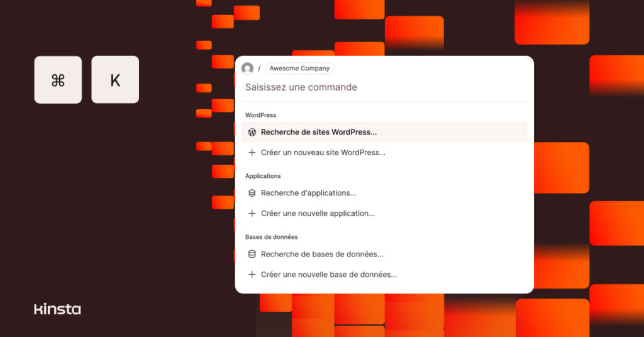
Task: Select Recherche de sites WordPress
Action: pyautogui.click(x=384, y=132)
